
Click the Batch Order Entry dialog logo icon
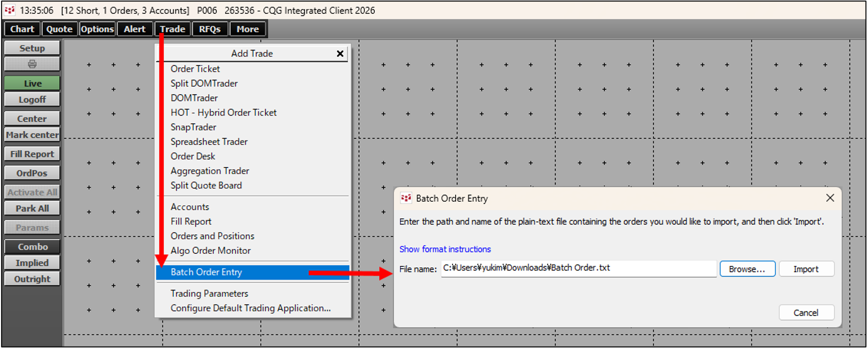point(406,198)
